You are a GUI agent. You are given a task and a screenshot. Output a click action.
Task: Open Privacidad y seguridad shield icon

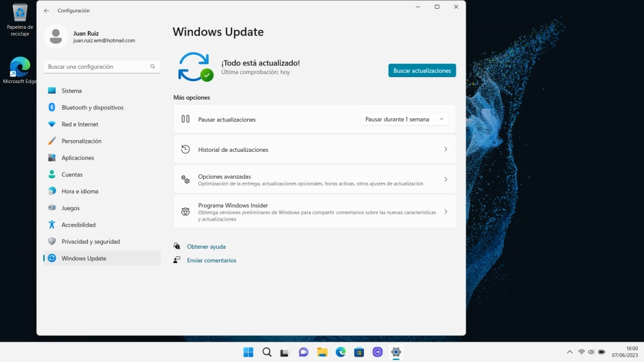tap(51, 242)
